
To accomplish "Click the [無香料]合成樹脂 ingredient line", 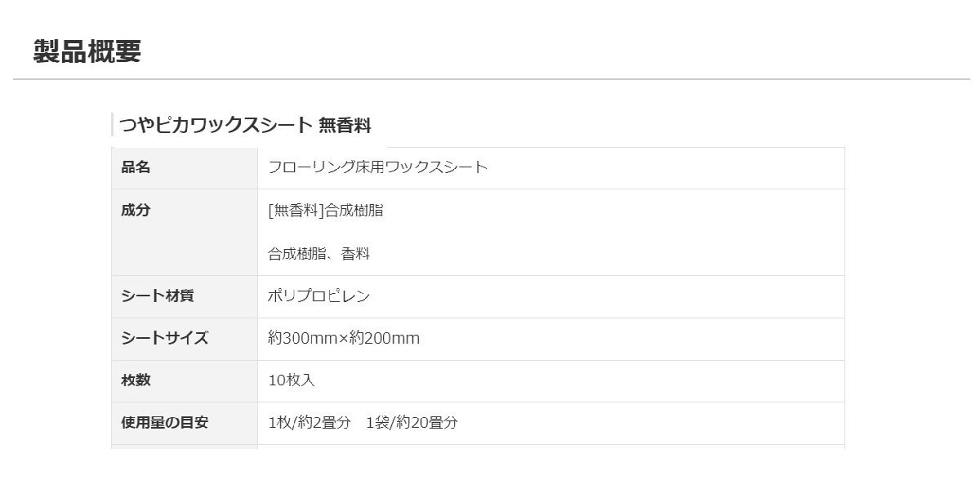I will pyautogui.click(x=325, y=210).
